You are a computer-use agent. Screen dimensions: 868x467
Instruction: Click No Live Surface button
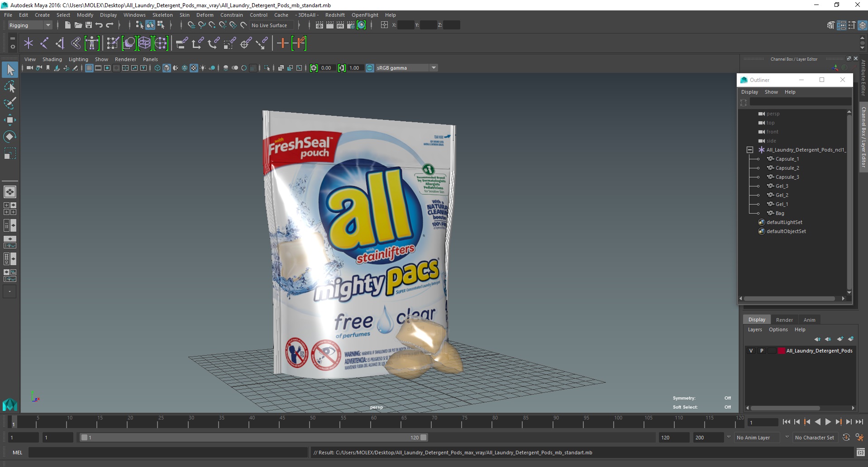(271, 25)
